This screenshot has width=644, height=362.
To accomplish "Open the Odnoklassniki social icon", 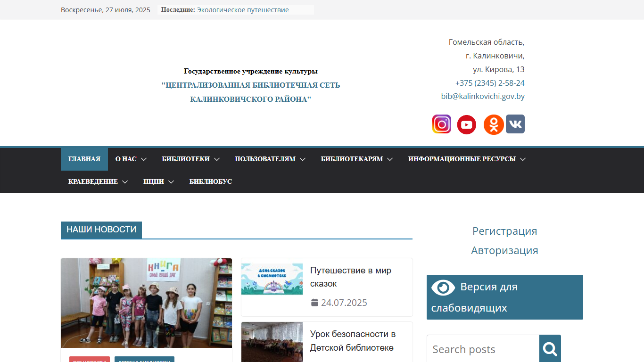I will (494, 124).
